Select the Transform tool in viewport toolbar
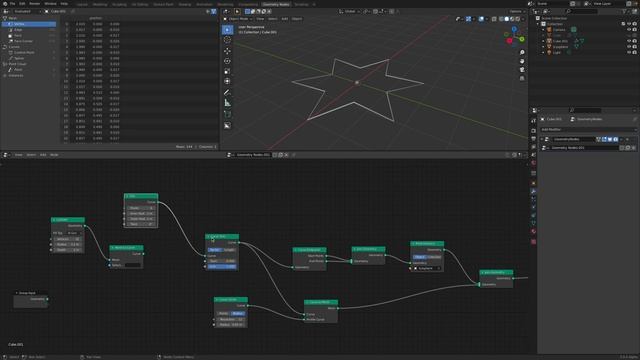This screenshot has width=640, height=360. (x=227, y=82)
